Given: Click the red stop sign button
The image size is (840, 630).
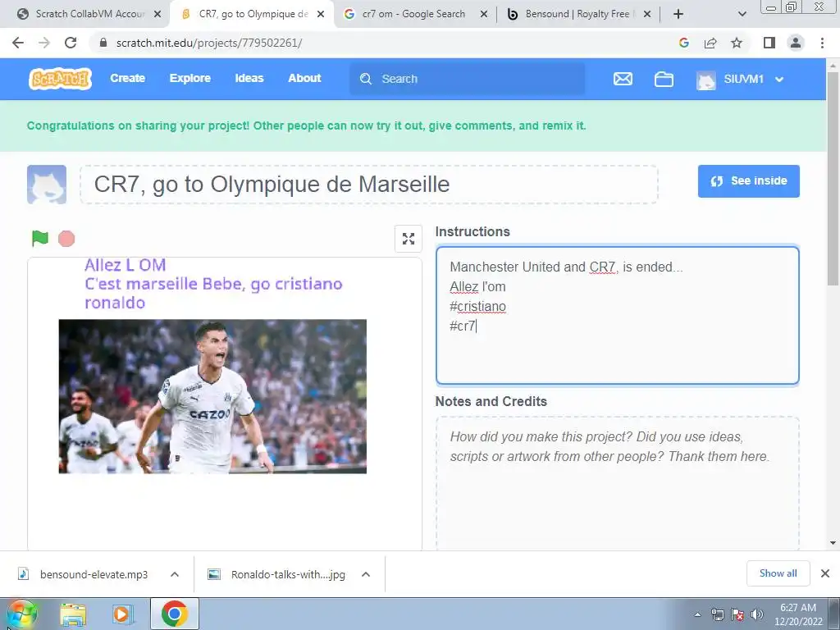Looking at the screenshot, I should point(66,239).
